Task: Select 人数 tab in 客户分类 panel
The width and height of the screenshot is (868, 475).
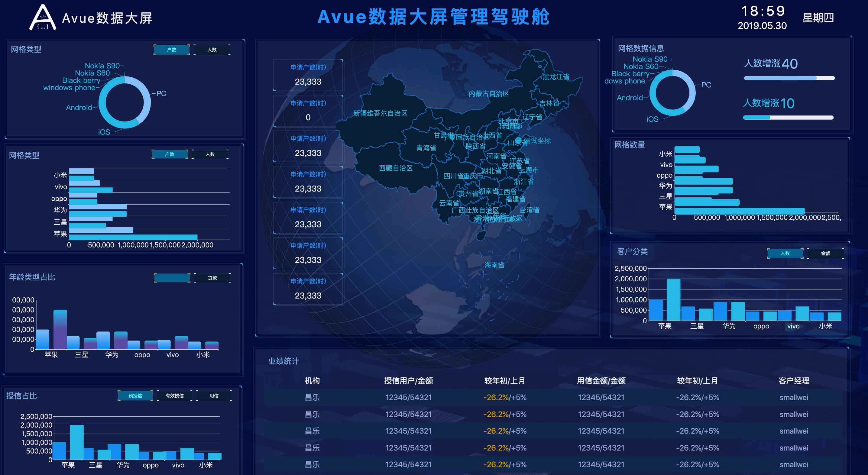Action: coord(785,253)
